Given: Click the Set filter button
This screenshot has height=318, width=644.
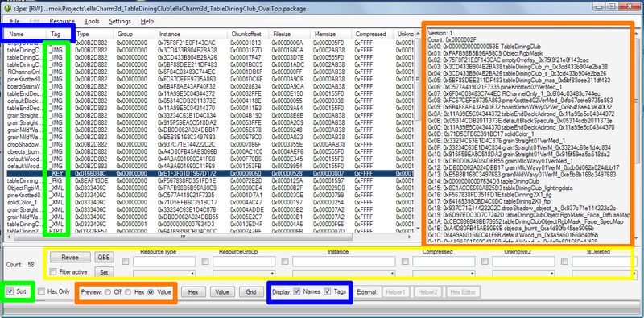Looking at the screenshot, I should tap(105, 271).
